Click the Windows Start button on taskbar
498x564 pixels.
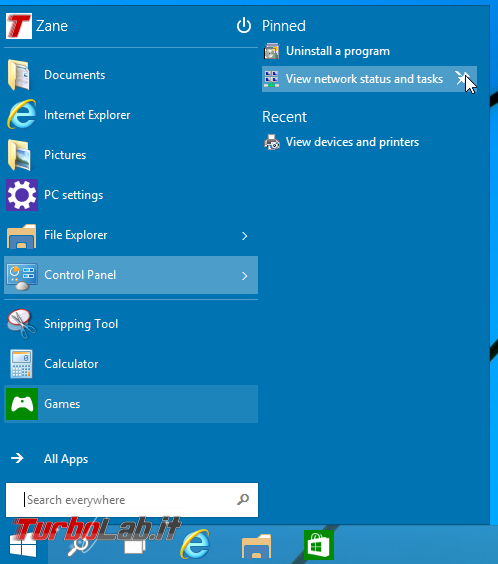[x=23, y=545]
